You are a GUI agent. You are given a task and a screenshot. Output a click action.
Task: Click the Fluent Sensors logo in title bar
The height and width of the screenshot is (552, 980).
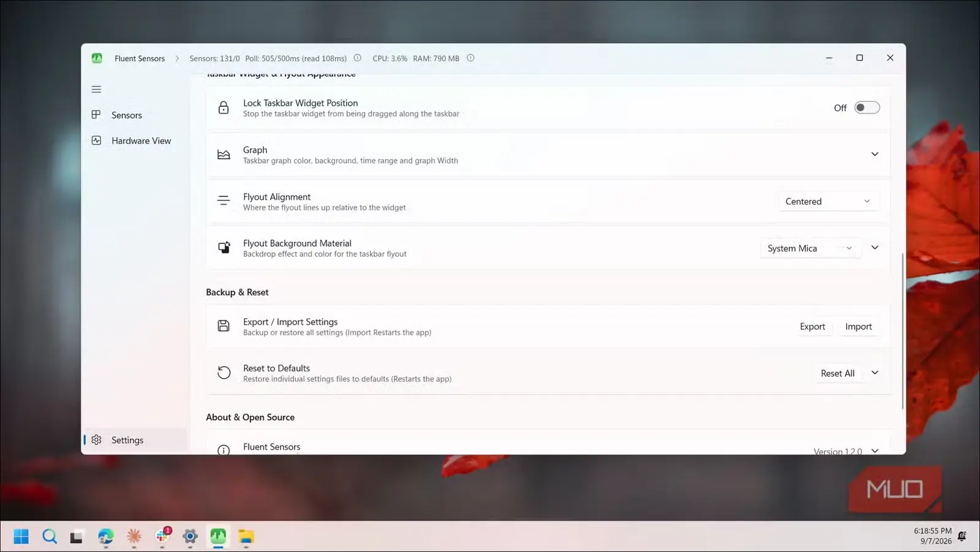tap(97, 58)
